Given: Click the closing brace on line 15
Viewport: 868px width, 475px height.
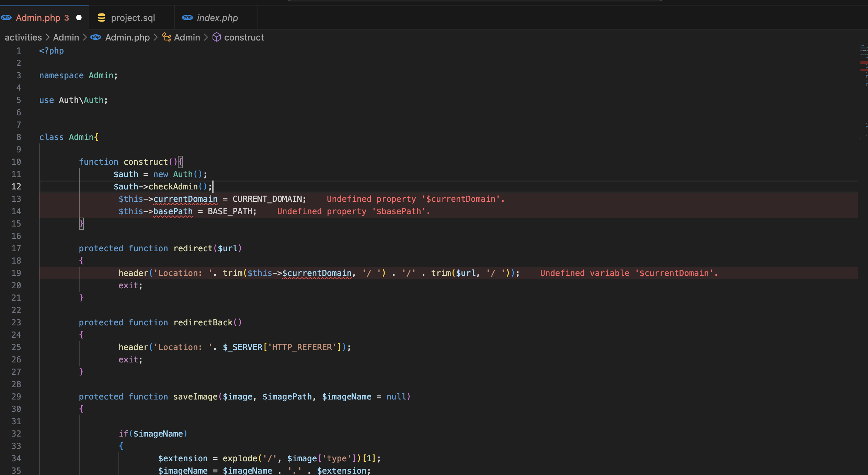Looking at the screenshot, I should coord(81,224).
